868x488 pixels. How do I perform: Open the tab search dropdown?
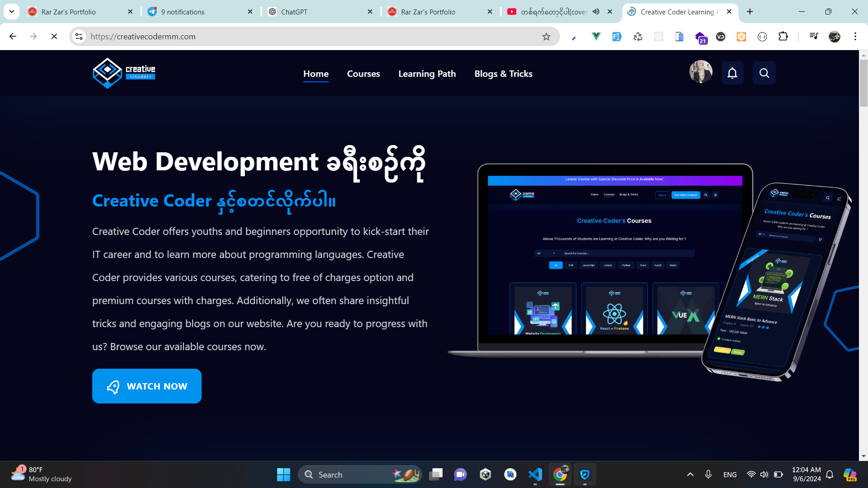tap(12, 12)
